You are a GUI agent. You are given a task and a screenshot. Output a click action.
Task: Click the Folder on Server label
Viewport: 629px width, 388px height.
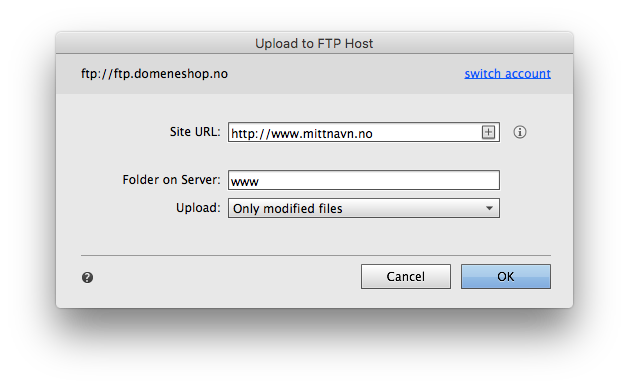point(171,180)
